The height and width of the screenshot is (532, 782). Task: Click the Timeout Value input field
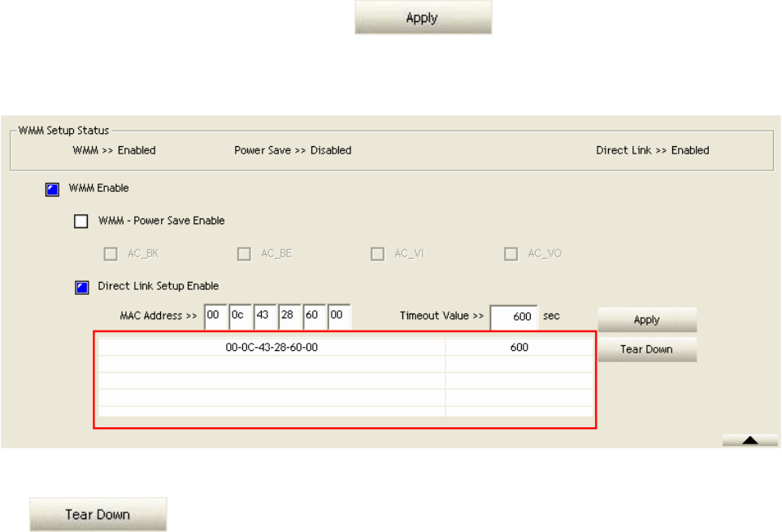(514, 318)
